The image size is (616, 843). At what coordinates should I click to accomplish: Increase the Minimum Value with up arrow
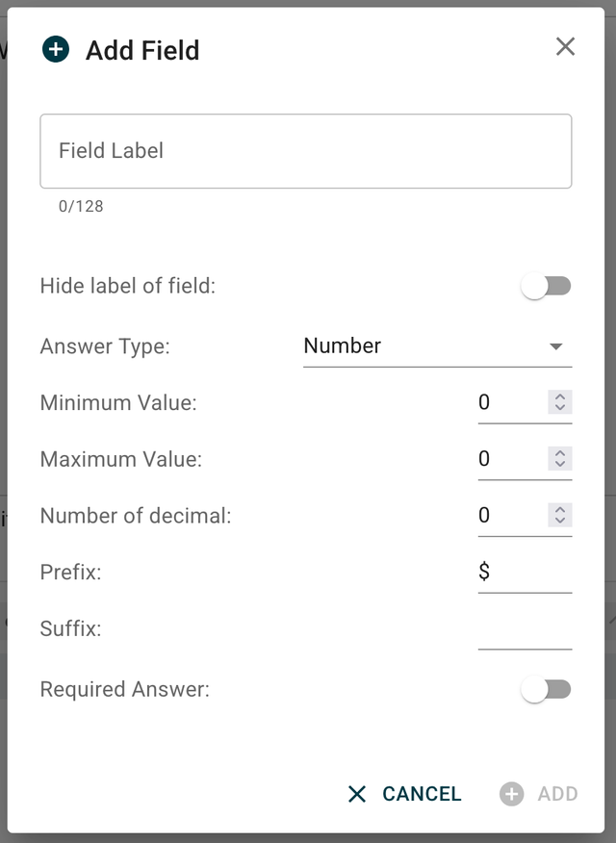560,396
